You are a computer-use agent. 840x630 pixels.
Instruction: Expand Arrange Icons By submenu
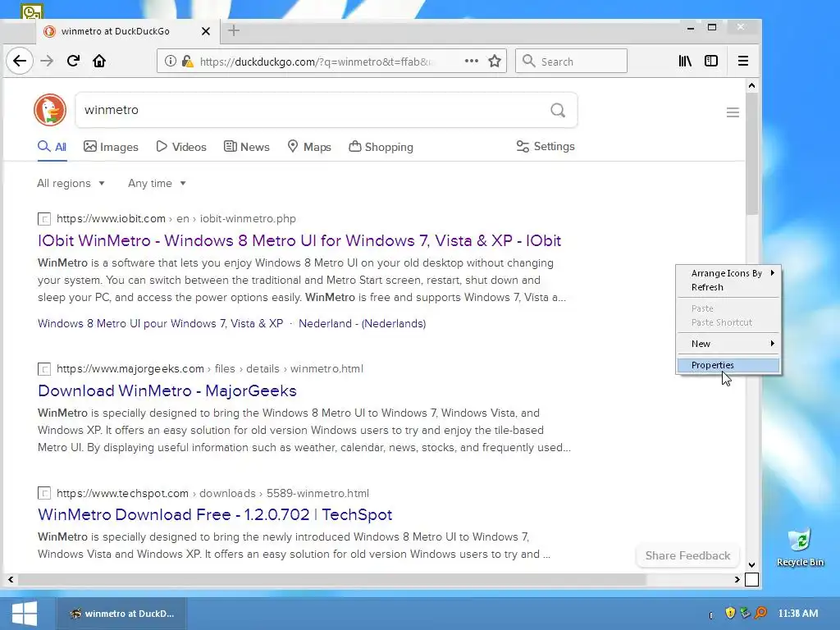(728, 273)
